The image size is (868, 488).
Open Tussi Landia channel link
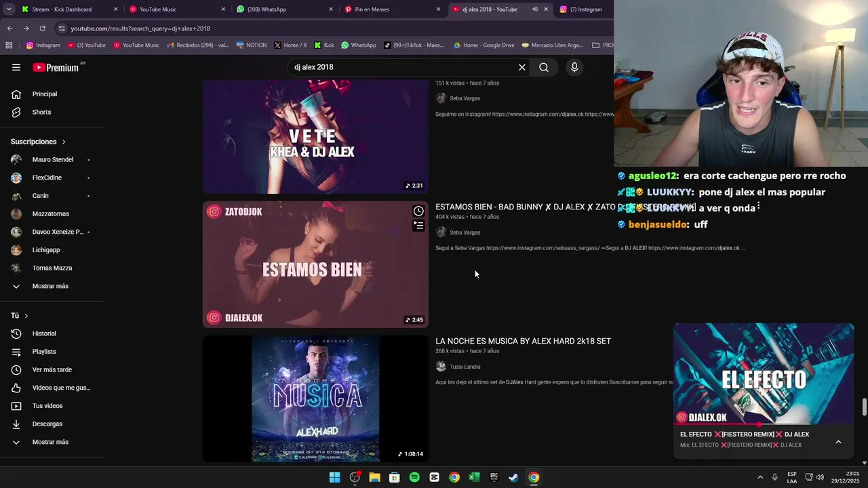(x=465, y=367)
